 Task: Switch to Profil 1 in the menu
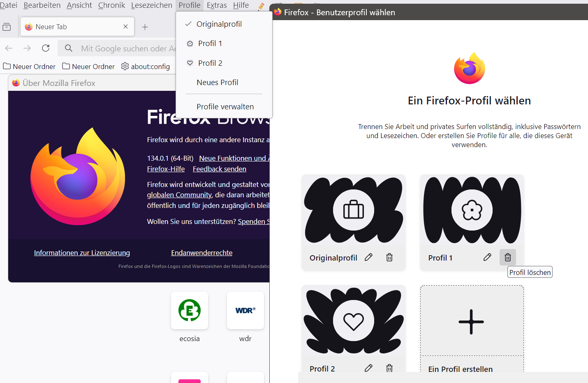pos(224,43)
